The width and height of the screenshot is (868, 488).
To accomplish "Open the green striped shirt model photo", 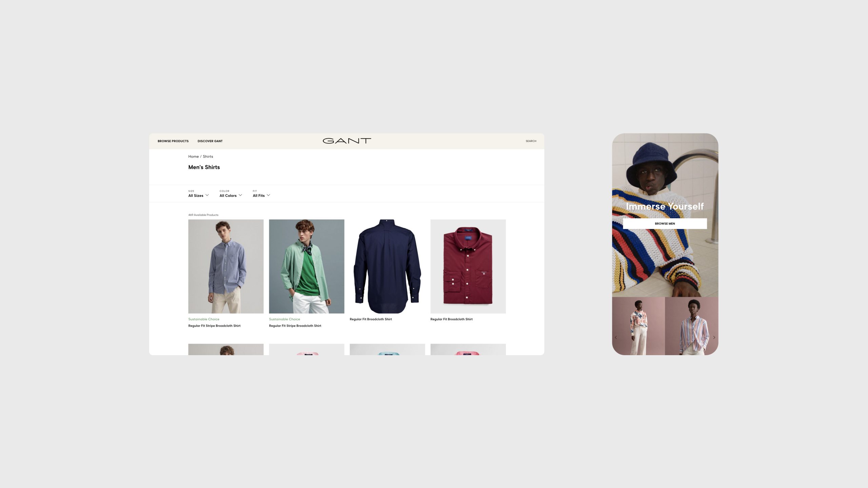I will point(307,266).
